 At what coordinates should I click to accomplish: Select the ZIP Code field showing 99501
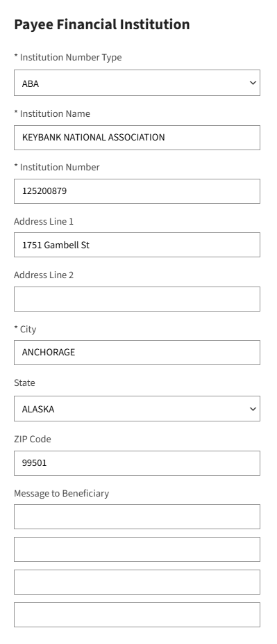coord(137,463)
